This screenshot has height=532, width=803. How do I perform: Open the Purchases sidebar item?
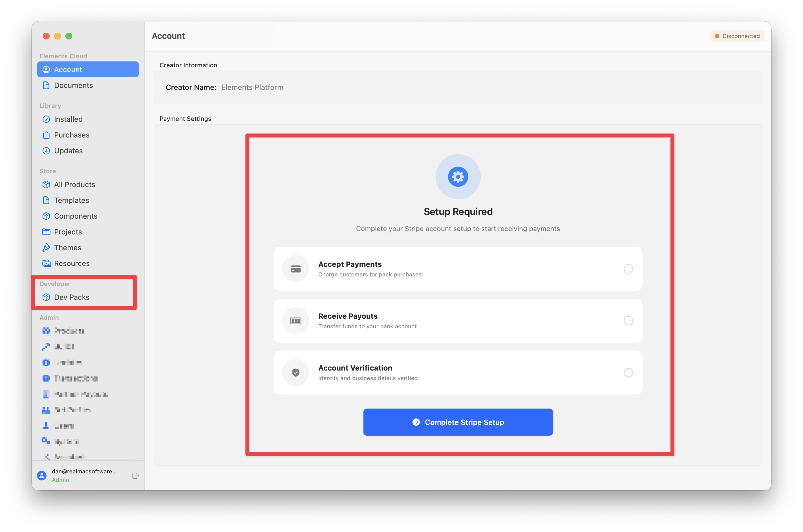pos(72,135)
